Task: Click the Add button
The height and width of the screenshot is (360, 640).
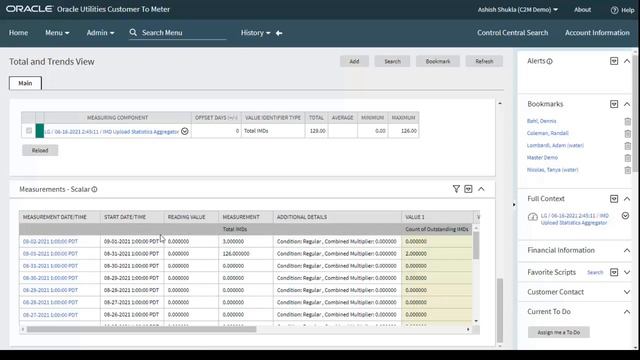Action: 354,61
